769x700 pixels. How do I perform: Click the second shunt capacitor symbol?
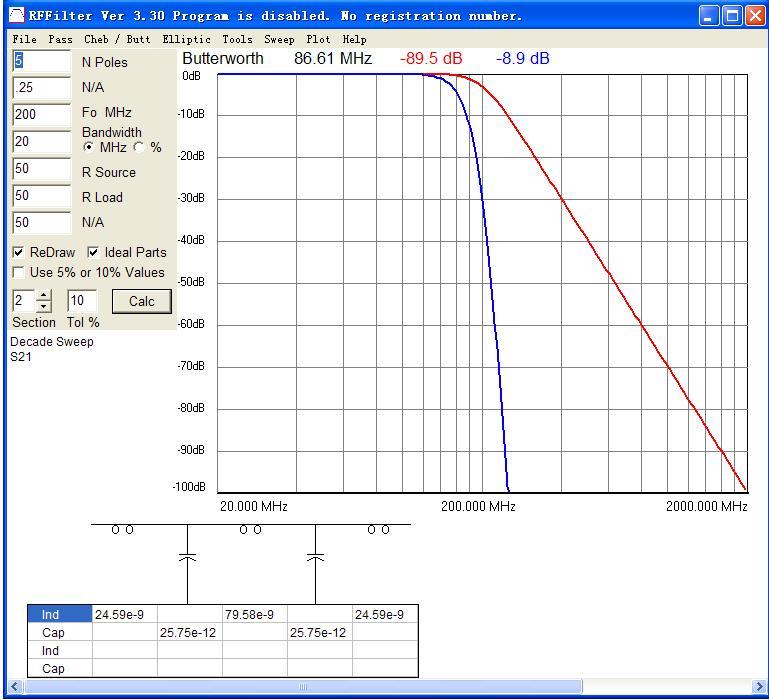point(315,558)
